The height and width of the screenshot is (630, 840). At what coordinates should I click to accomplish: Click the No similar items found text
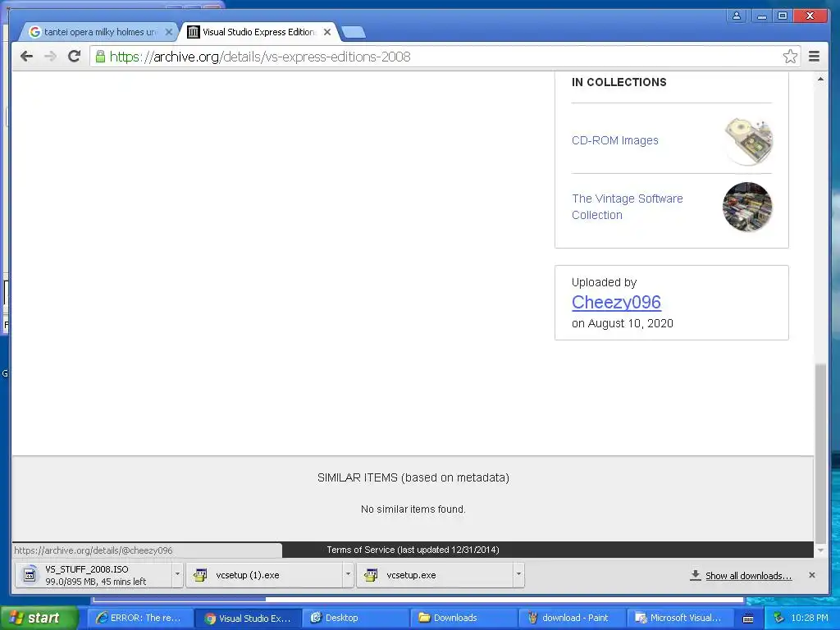point(413,509)
